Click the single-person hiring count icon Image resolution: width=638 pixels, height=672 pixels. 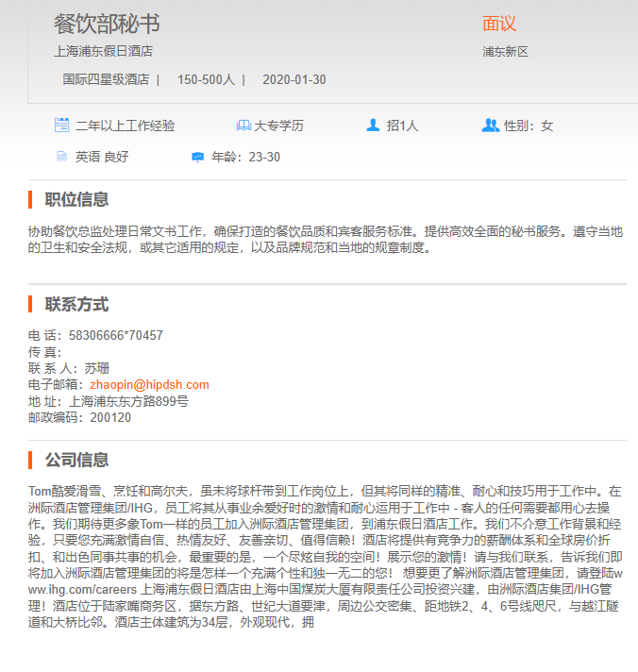373,126
